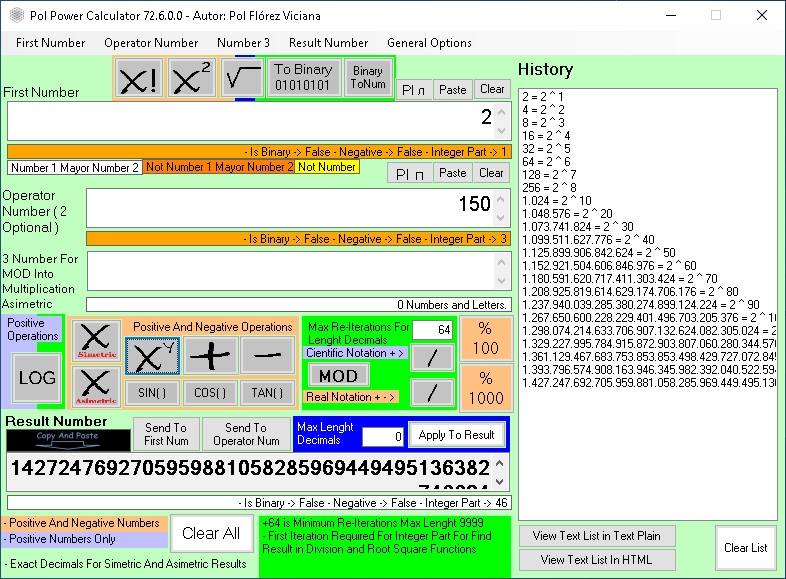Click Apply To Result button
Image resolution: width=786 pixels, height=579 pixels.
pos(456,435)
